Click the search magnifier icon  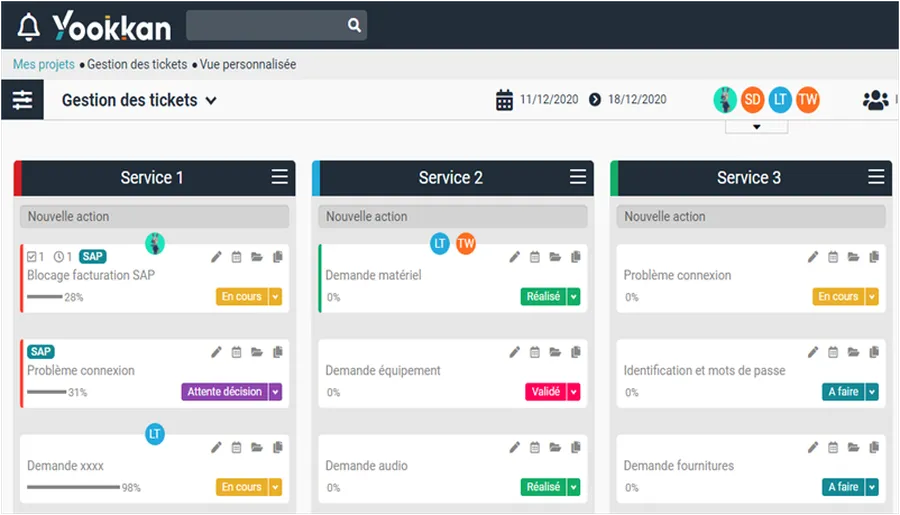coord(354,25)
